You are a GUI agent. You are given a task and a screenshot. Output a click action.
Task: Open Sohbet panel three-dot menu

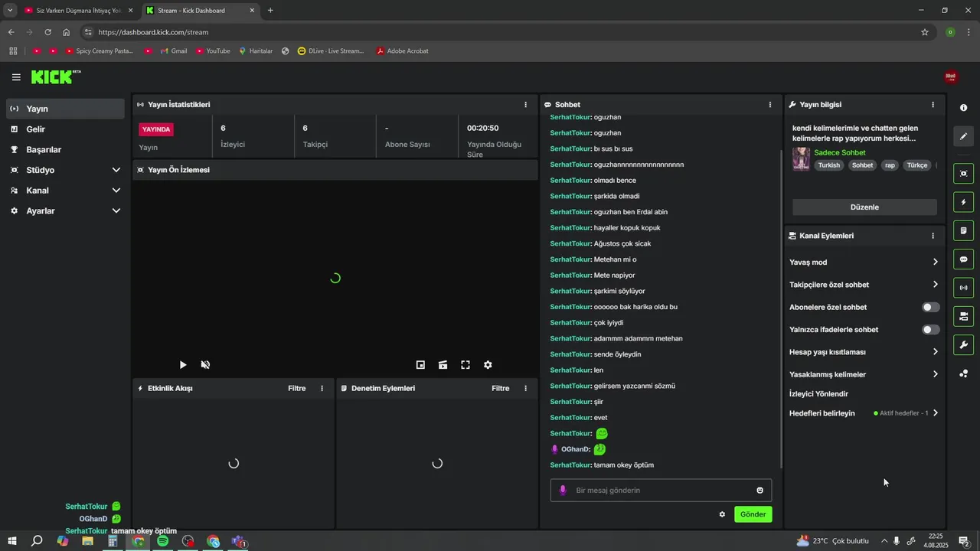[770, 104]
